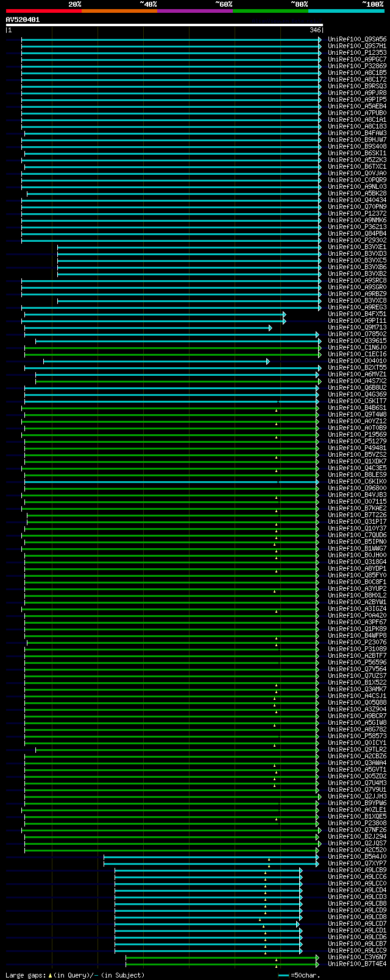Select the UniRef100_P51279 label
The height and width of the screenshot is (980, 390).
(x=357, y=442)
